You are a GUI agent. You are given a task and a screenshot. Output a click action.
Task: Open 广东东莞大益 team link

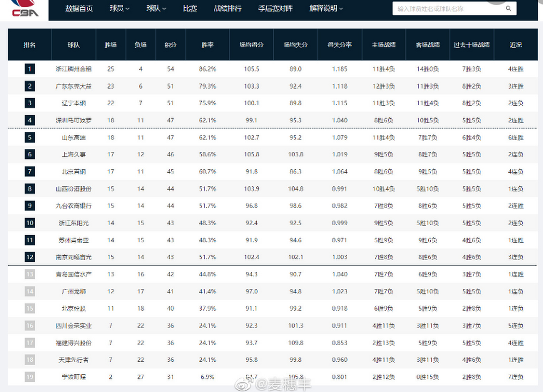(73, 86)
